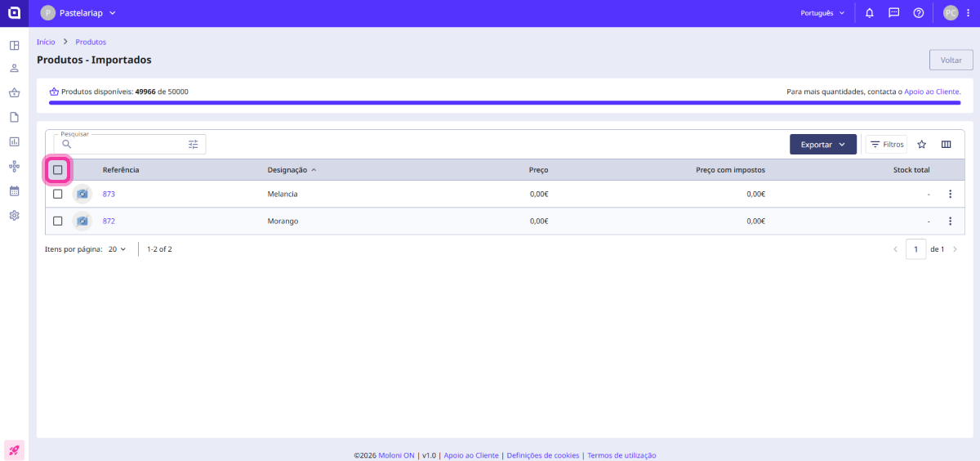Open Moloni ON footer link
Viewport: 980px width, 461px height.
pos(397,455)
